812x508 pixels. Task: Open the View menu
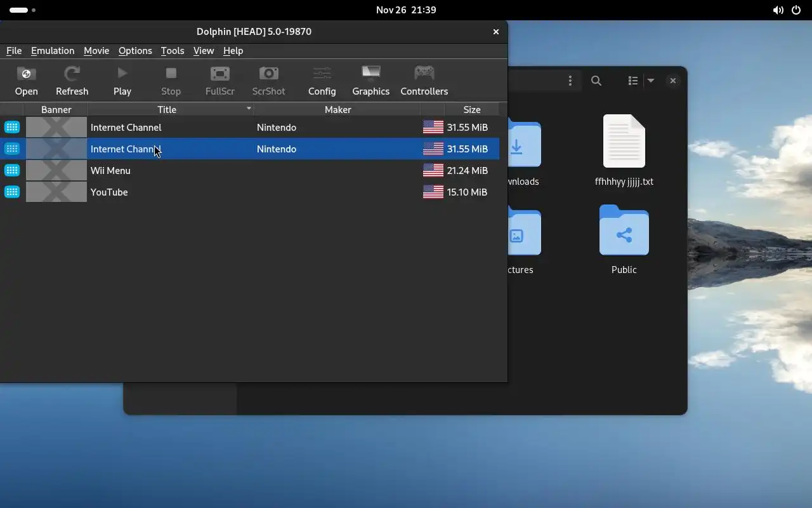click(x=204, y=51)
